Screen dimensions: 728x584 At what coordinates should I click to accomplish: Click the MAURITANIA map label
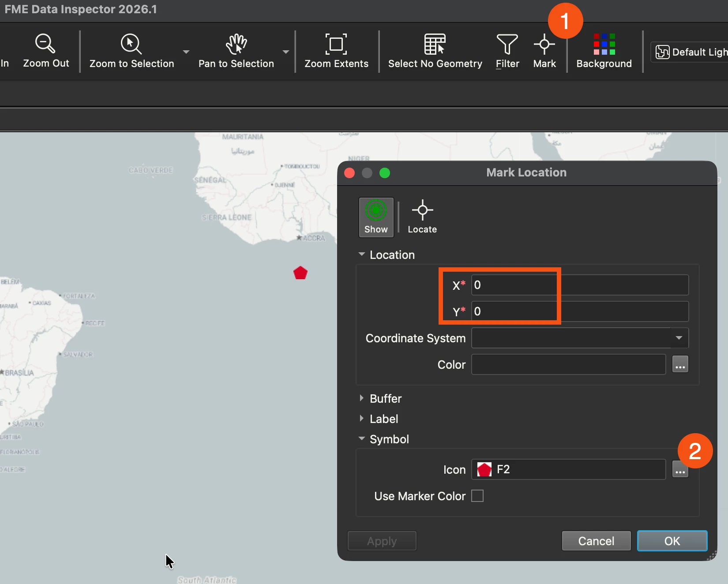243,137
